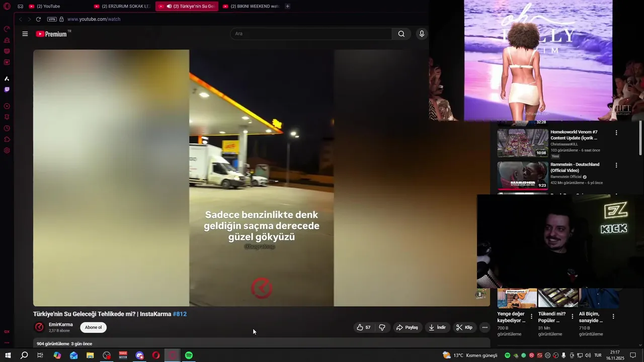Open weather widget 13°C Kısmen güneşli

(x=470, y=355)
